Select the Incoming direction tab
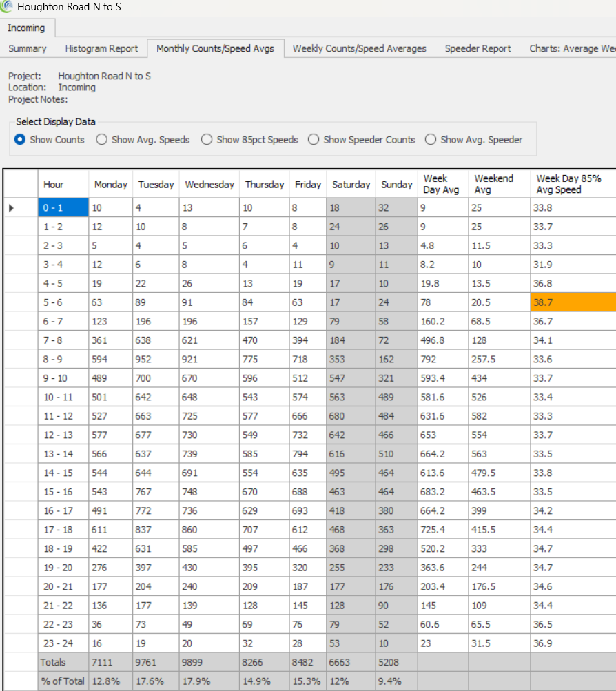Viewport: 616px width, 691px height. 26,28
